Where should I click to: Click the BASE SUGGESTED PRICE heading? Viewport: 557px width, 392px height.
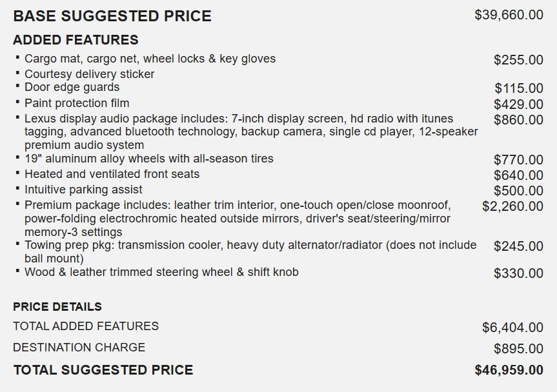[x=112, y=16]
